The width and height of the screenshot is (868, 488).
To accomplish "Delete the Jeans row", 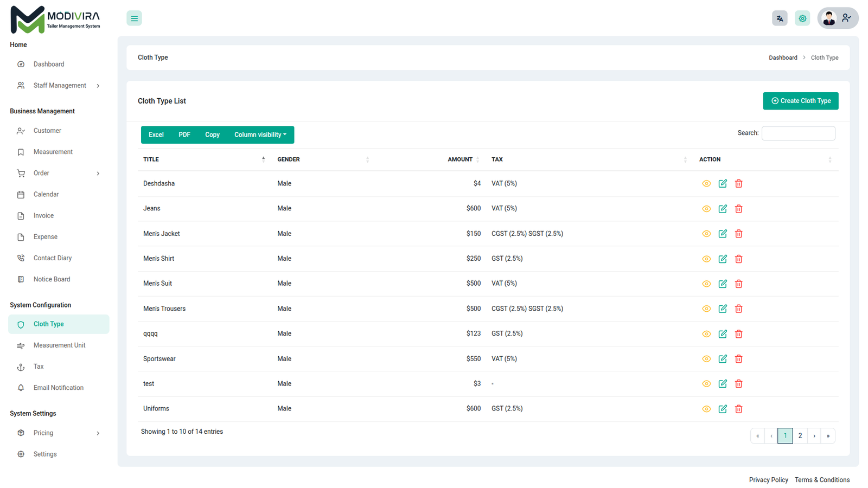I will pos(738,209).
